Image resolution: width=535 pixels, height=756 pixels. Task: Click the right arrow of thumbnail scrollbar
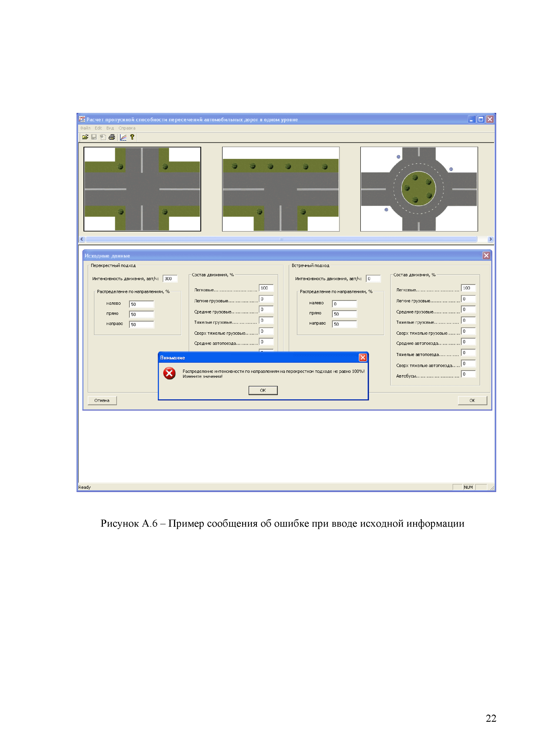[x=491, y=239]
